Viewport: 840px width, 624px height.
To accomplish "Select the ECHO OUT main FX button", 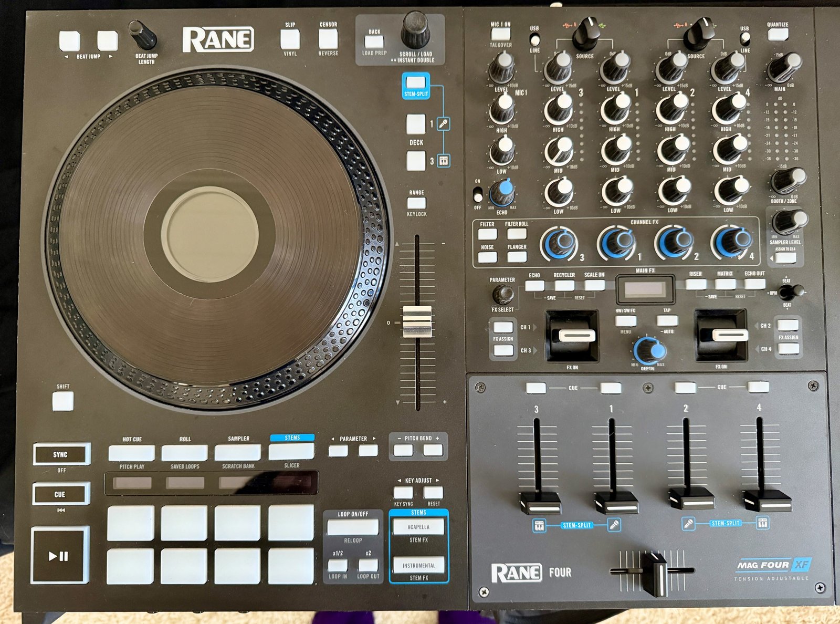I will (x=755, y=284).
